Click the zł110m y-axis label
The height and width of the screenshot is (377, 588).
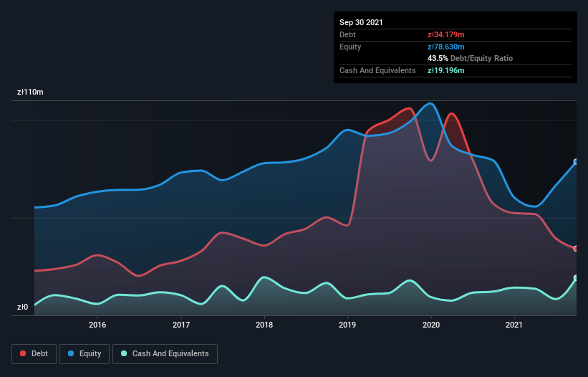tap(30, 92)
